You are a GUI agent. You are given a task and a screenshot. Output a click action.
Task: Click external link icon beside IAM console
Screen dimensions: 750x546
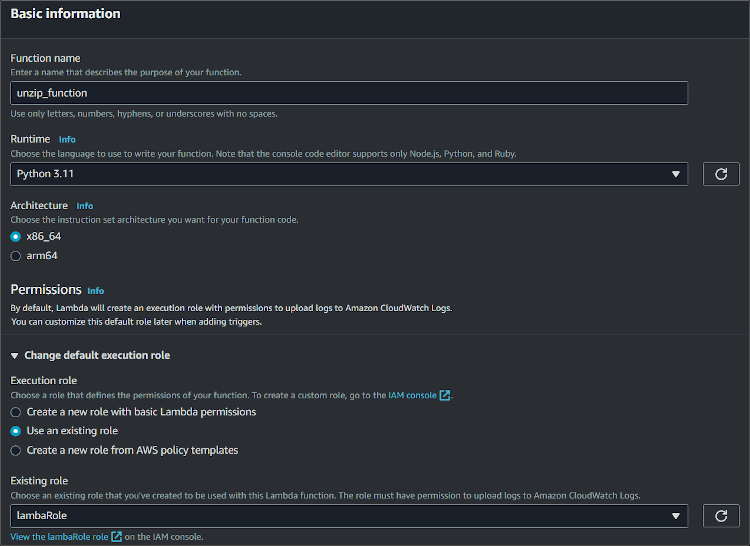[445, 396]
